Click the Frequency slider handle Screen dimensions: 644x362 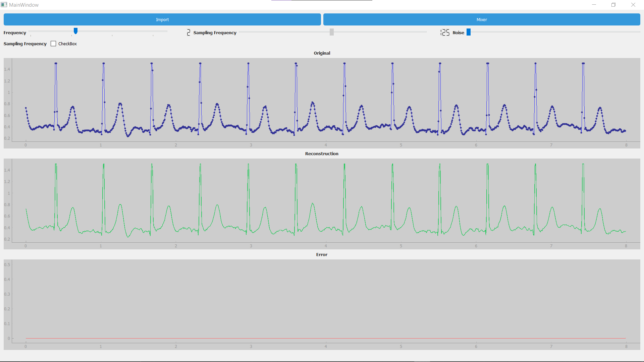pyautogui.click(x=75, y=31)
